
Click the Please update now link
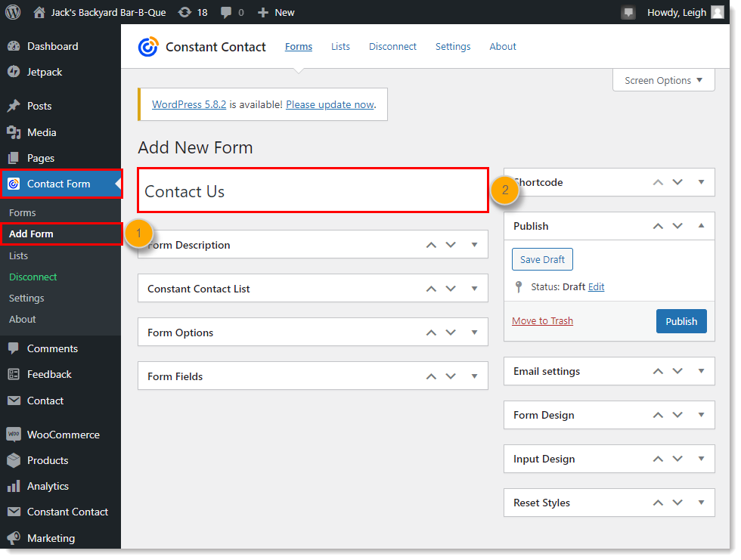point(330,104)
